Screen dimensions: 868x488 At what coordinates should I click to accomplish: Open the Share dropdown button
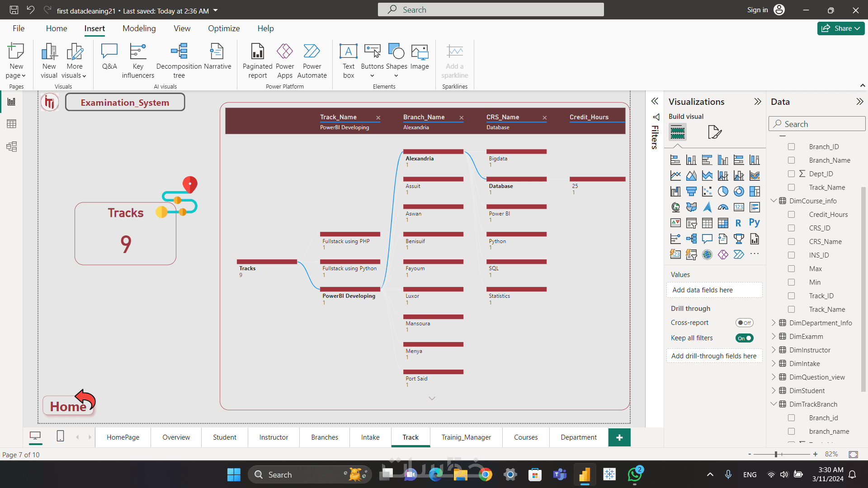point(841,28)
